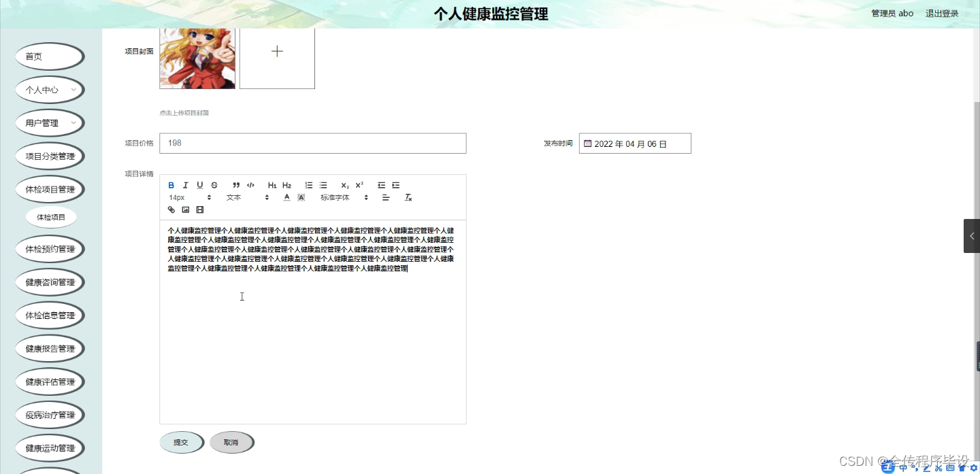Click the insert image icon
Screen dimensions: 980x474
[x=185, y=209]
